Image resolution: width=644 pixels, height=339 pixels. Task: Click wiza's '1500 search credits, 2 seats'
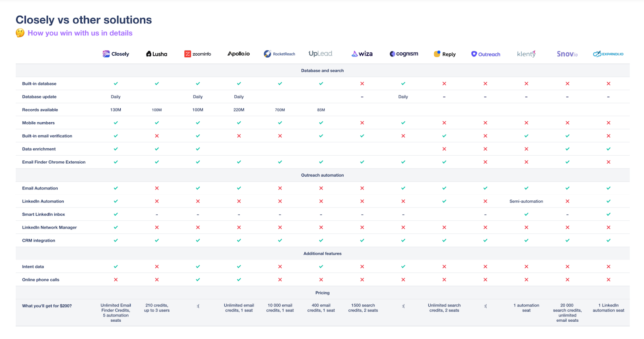pyautogui.click(x=363, y=308)
